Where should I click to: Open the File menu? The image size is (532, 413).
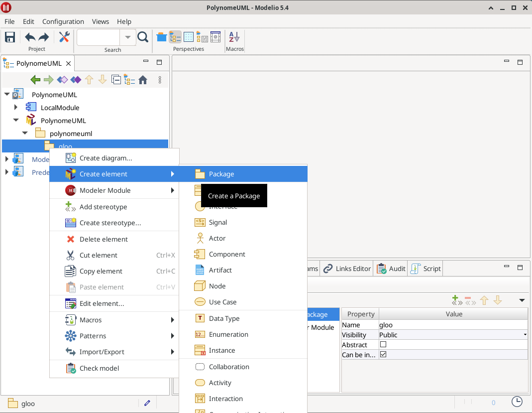[x=9, y=21]
